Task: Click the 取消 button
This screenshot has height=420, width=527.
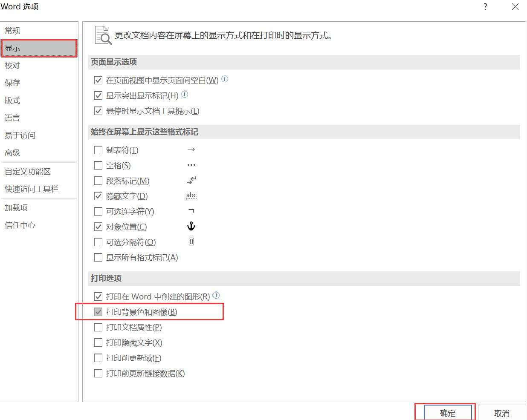Action: (x=502, y=413)
